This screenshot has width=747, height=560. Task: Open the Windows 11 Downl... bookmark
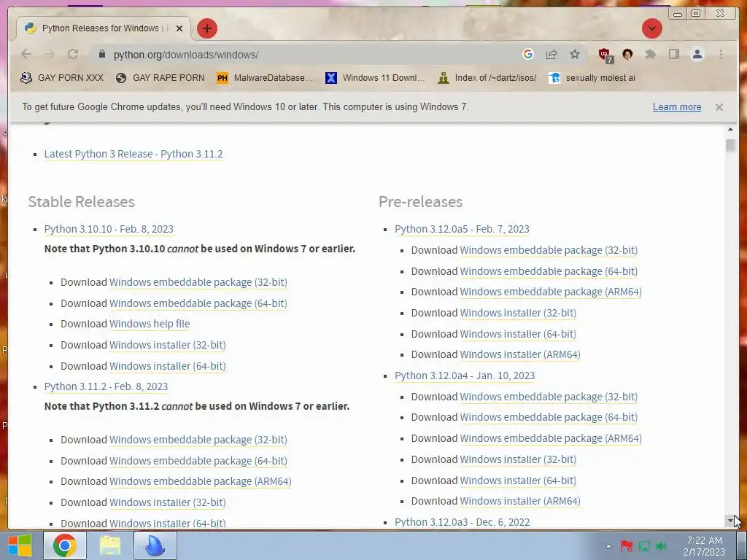click(x=375, y=77)
